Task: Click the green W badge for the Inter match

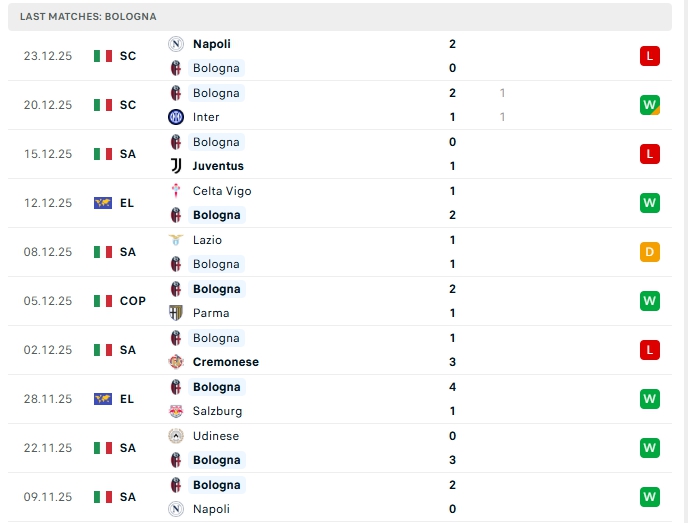Action: [x=650, y=105]
